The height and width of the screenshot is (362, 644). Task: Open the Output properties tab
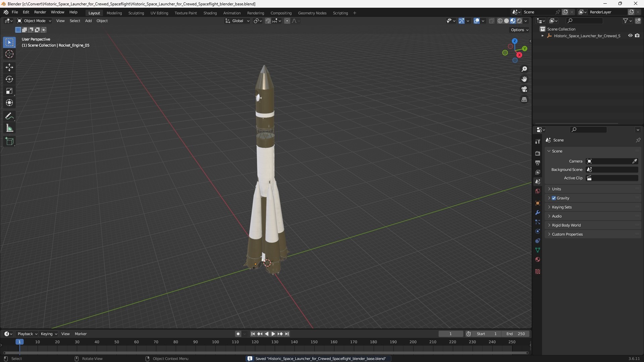click(538, 163)
